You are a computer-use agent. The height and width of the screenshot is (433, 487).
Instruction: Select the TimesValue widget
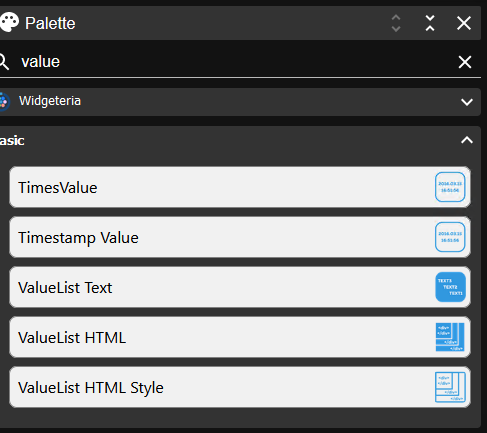pyautogui.click(x=240, y=187)
